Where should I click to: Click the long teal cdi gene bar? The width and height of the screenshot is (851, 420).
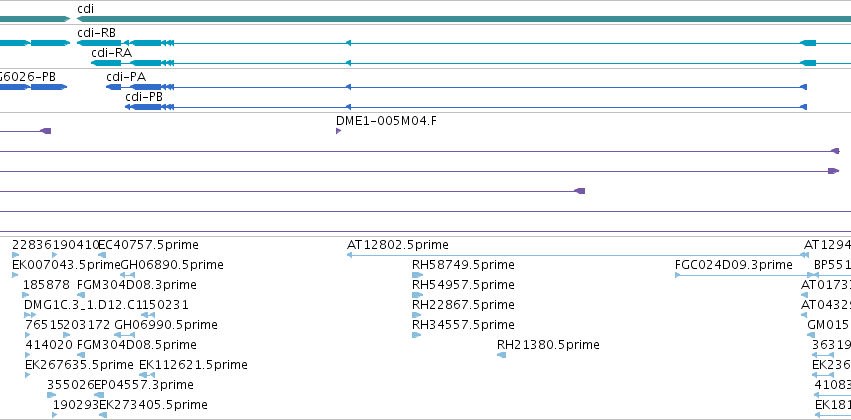[x=464, y=19]
